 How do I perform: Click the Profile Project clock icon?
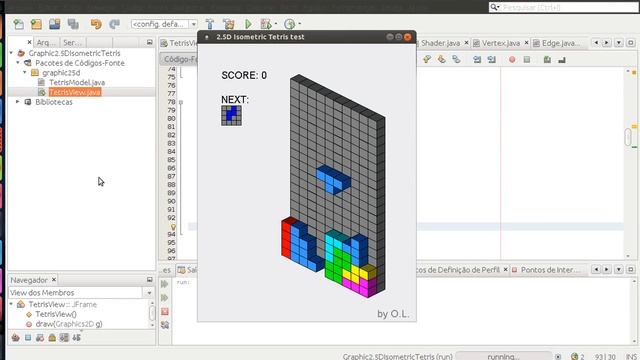click(289, 24)
